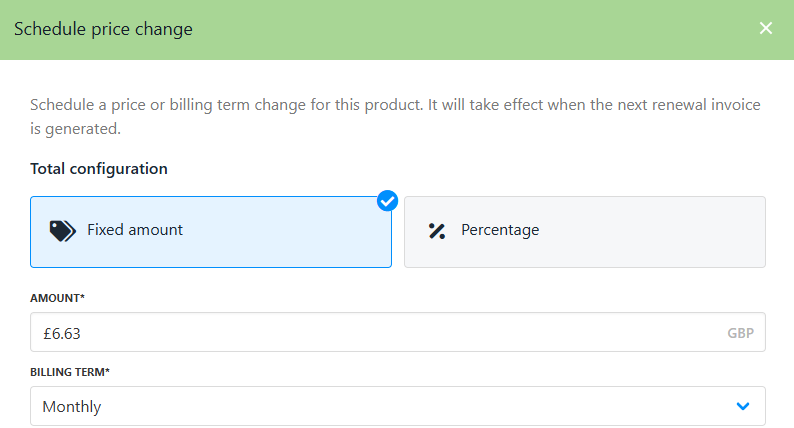Click the Fixed amount text label
Screen dimensions: 794x428
pyautogui.click(x=135, y=230)
